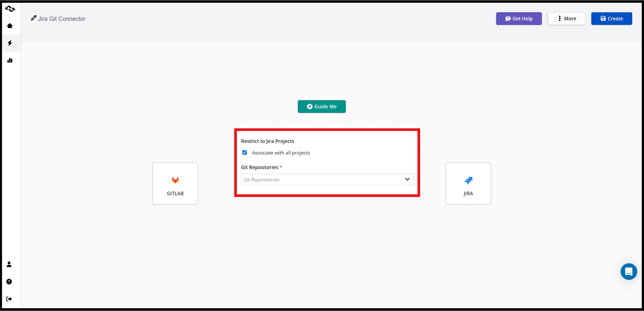Open the lightning bolt automations icon
Screen dimensions: 644x311
pos(10,43)
